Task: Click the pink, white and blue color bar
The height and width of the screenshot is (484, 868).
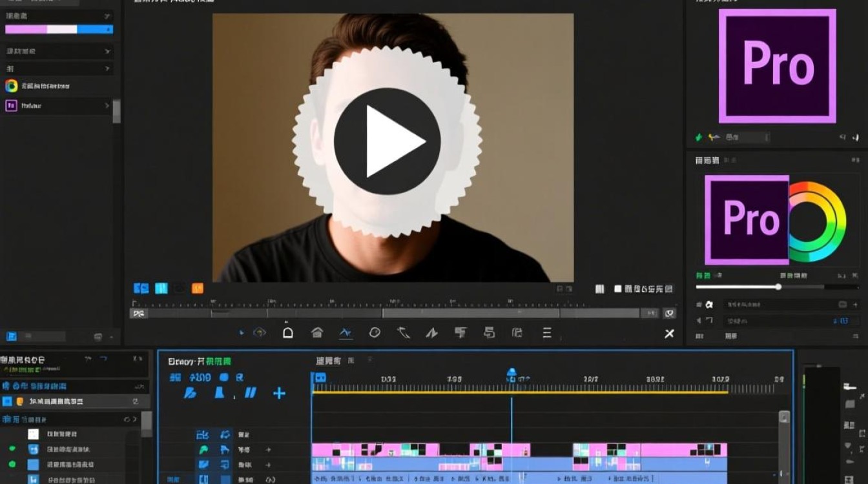Action: pos(59,29)
